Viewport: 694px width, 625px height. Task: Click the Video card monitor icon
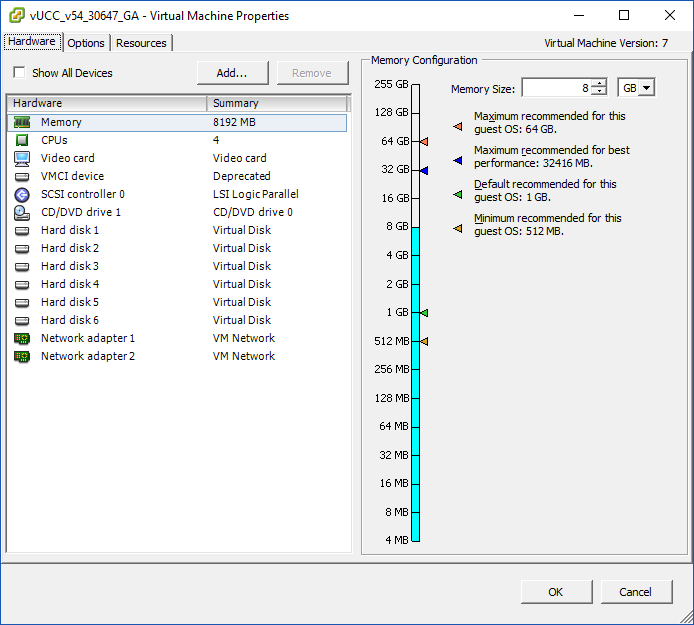[22, 158]
